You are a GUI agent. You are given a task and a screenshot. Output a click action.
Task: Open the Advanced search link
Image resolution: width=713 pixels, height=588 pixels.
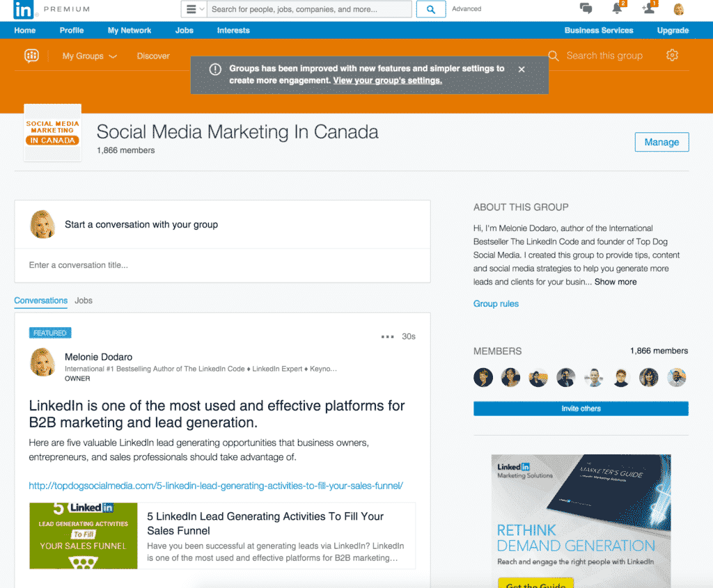[x=467, y=8]
